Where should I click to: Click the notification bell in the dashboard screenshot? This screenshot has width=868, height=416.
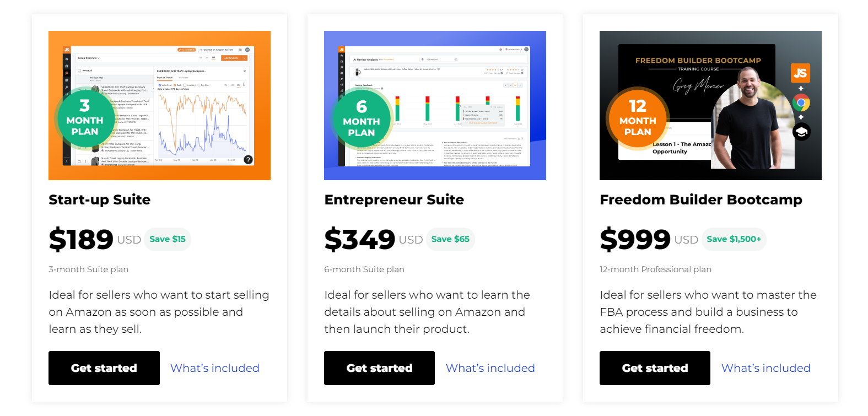240,50
